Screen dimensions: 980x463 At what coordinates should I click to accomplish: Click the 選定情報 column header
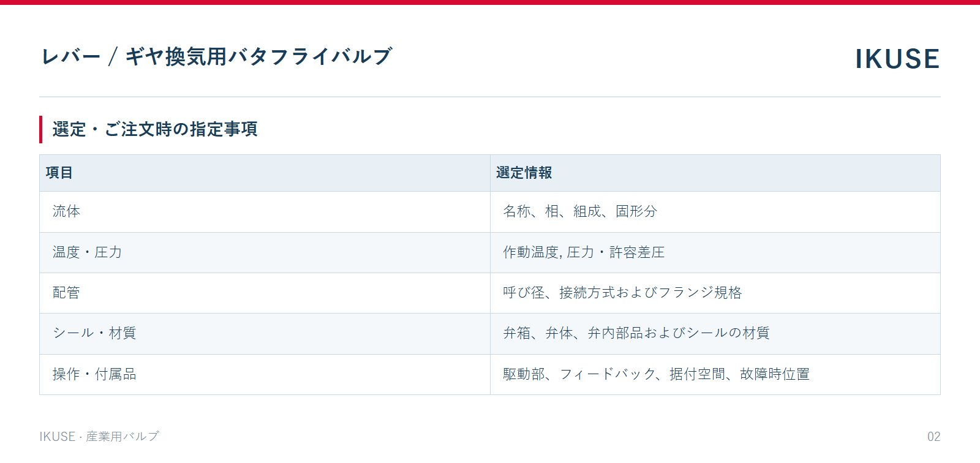[715, 173]
